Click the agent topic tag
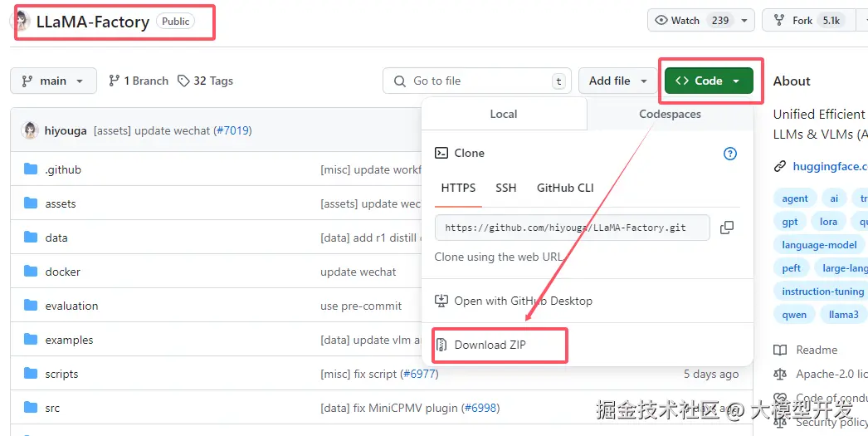This screenshot has width=868, height=436. click(x=795, y=198)
